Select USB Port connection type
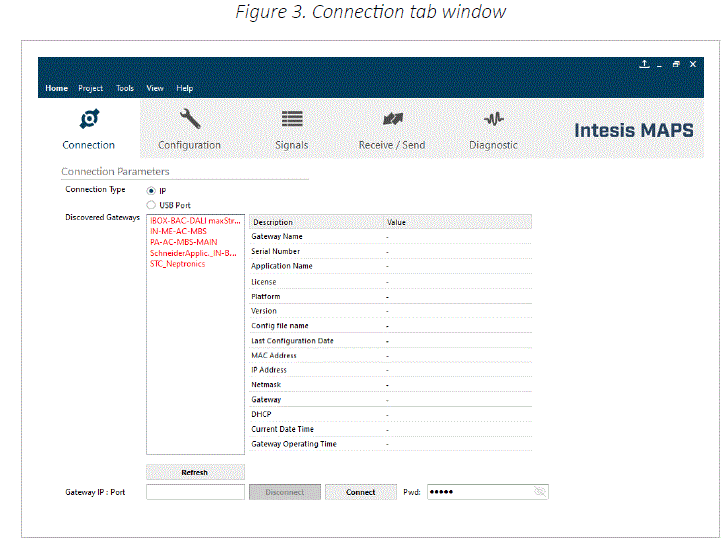 coord(151,204)
